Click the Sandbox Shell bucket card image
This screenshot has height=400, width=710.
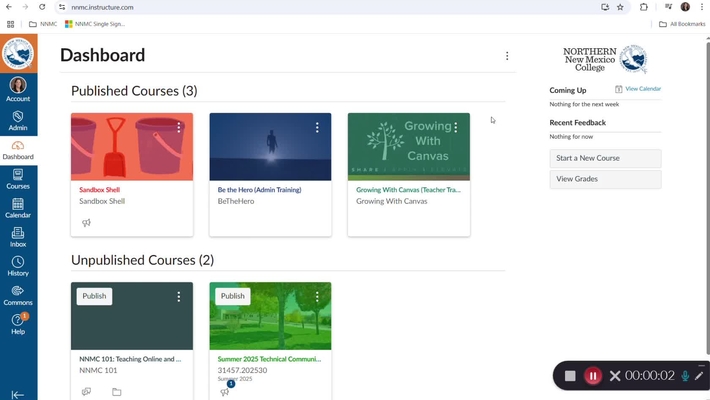click(x=132, y=147)
